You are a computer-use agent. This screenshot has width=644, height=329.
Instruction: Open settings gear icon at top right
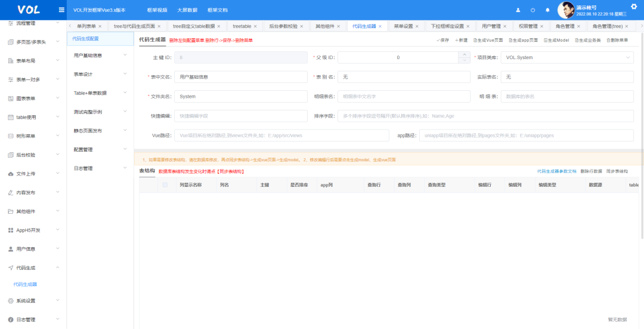click(634, 6)
